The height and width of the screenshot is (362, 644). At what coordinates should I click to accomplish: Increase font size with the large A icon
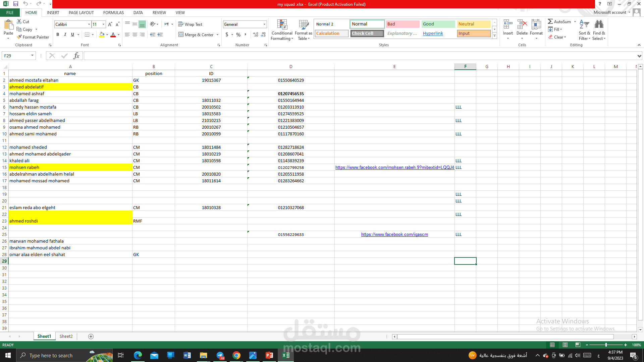point(110,24)
